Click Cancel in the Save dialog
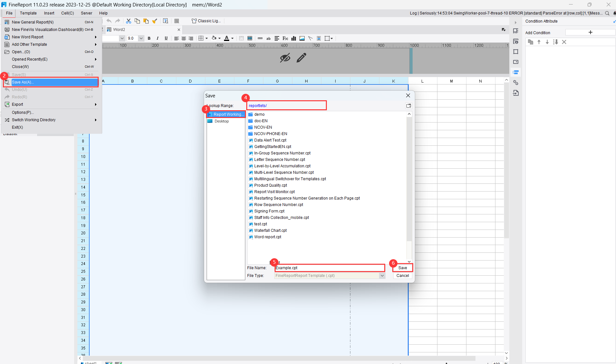This screenshot has height=364, width=616. [x=403, y=275]
